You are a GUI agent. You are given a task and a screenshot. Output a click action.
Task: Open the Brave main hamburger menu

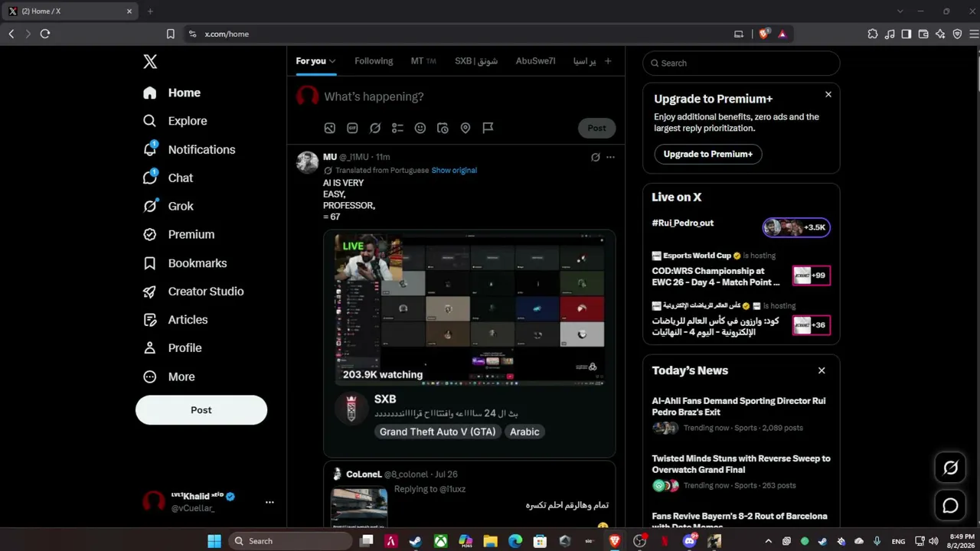[x=974, y=34]
